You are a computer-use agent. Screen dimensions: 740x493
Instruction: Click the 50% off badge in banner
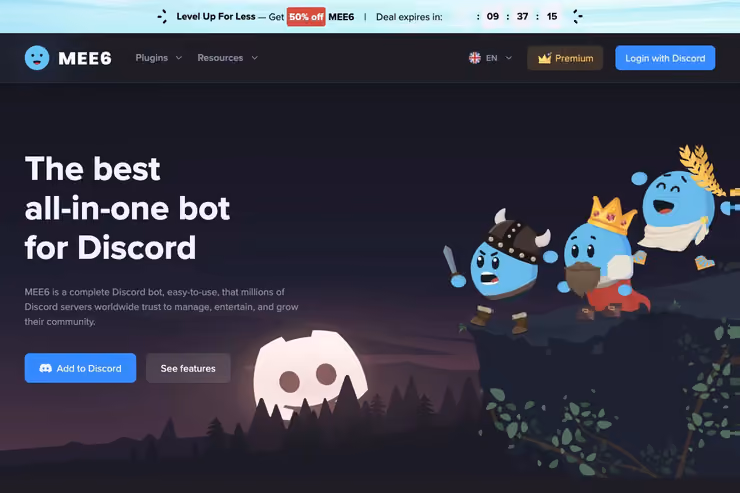(x=306, y=17)
